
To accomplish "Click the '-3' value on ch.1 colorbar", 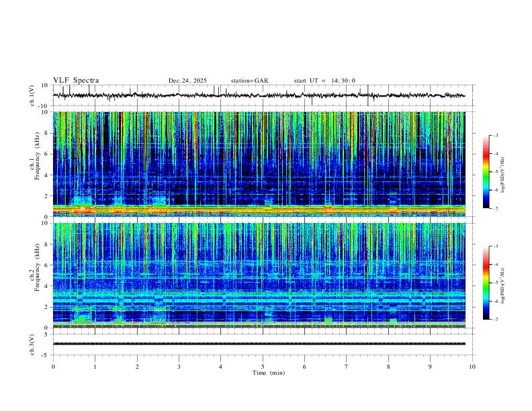I will pyautogui.click(x=495, y=135).
